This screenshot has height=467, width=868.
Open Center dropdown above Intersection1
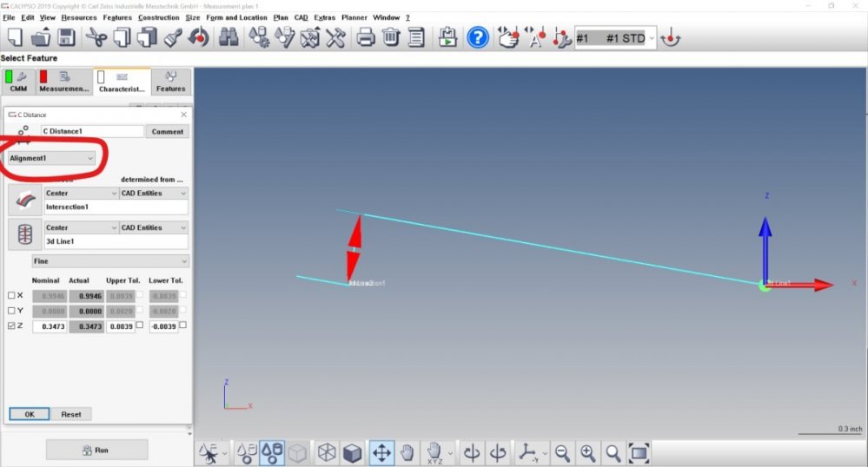click(82, 193)
